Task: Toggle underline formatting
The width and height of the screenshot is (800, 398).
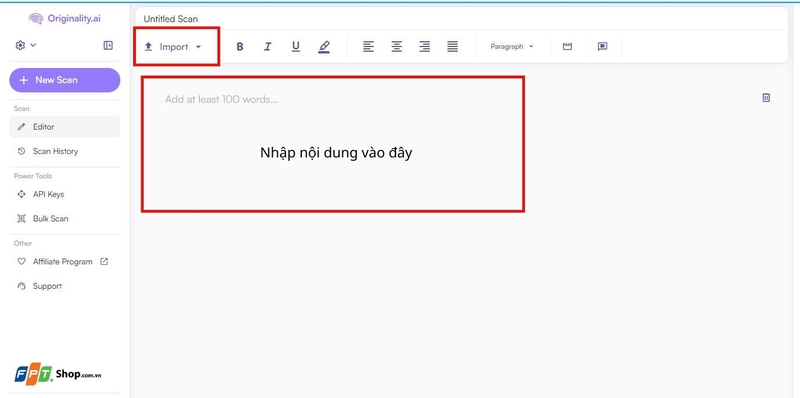Action: click(295, 47)
